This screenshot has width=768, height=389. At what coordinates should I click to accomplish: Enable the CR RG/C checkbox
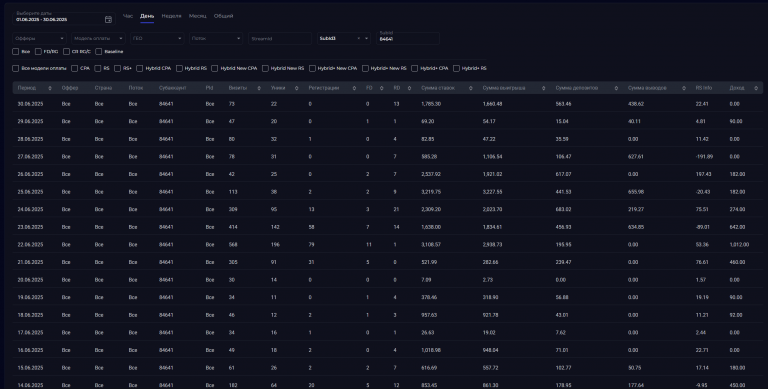click(x=67, y=51)
